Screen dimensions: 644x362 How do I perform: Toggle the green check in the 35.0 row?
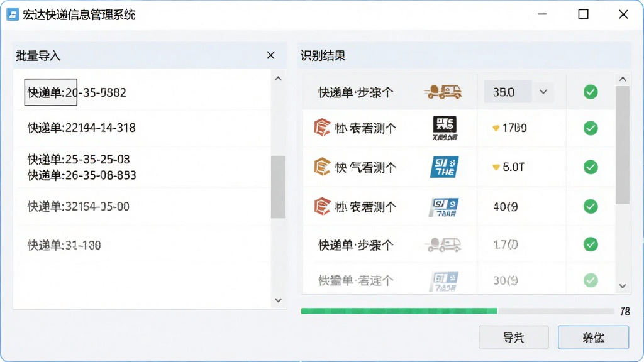(x=591, y=92)
